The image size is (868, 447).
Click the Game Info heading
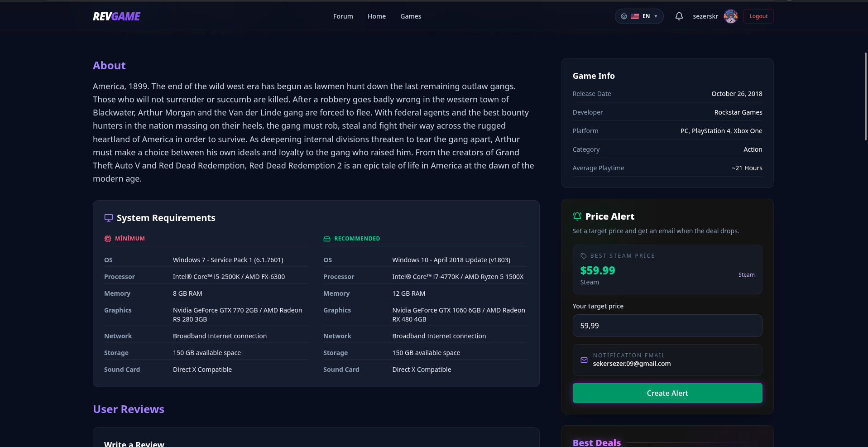pos(594,76)
